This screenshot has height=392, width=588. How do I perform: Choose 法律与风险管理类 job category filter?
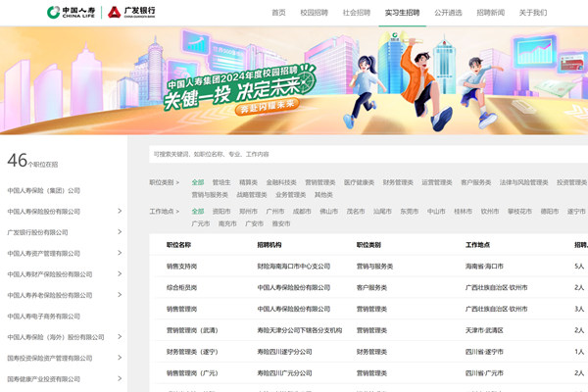(524, 182)
